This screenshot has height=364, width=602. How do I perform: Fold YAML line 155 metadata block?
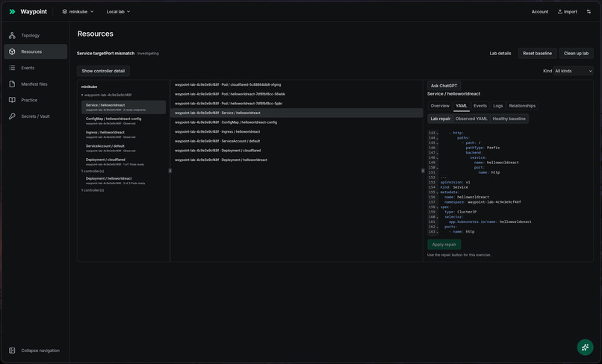pos(437,192)
